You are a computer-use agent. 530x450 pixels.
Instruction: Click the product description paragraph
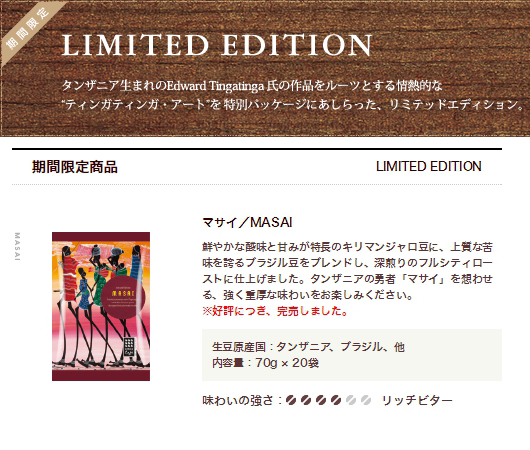click(x=347, y=271)
